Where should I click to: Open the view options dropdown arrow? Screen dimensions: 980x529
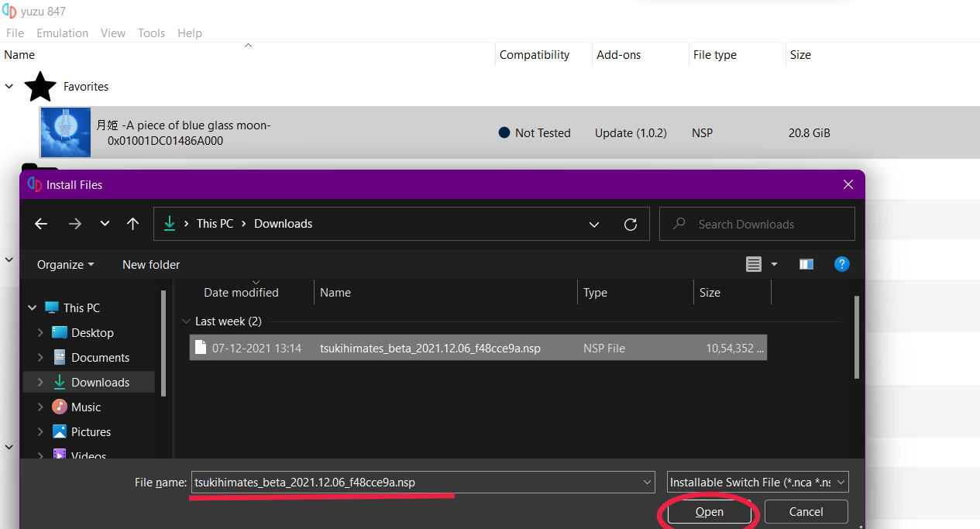pyautogui.click(x=774, y=265)
